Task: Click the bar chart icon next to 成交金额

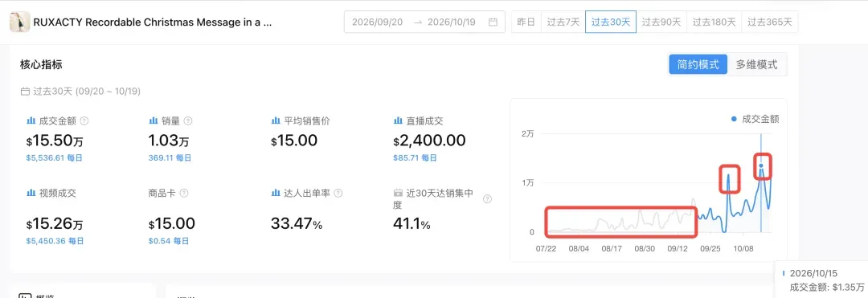Action: pyautogui.click(x=31, y=120)
